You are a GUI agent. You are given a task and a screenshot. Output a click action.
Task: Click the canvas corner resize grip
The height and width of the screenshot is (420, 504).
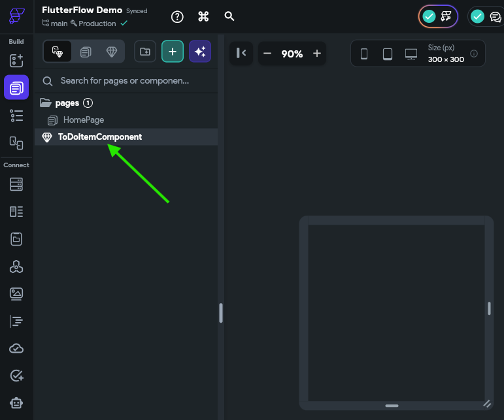487,404
